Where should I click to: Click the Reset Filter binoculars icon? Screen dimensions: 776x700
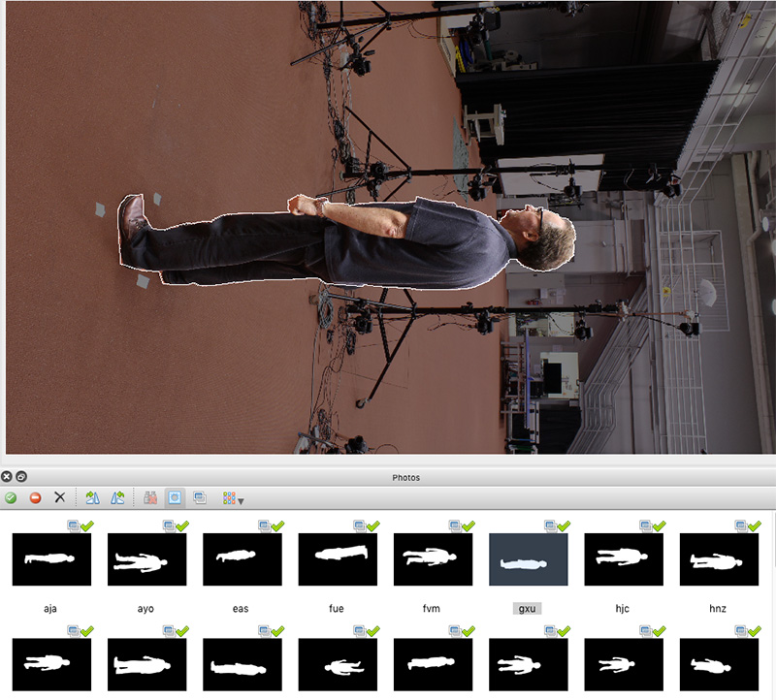(x=150, y=497)
